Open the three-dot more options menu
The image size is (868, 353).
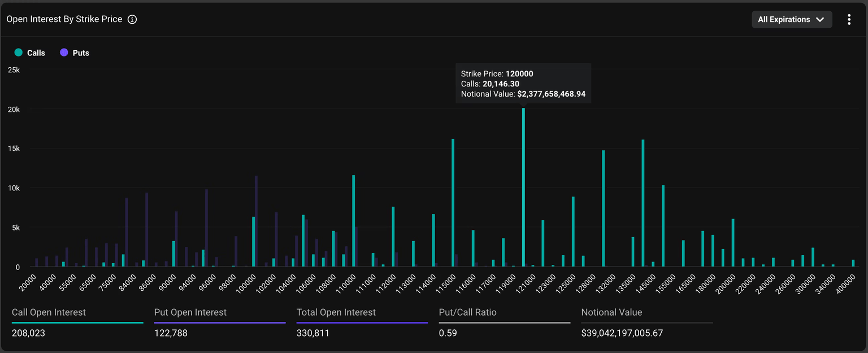point(849,19)
